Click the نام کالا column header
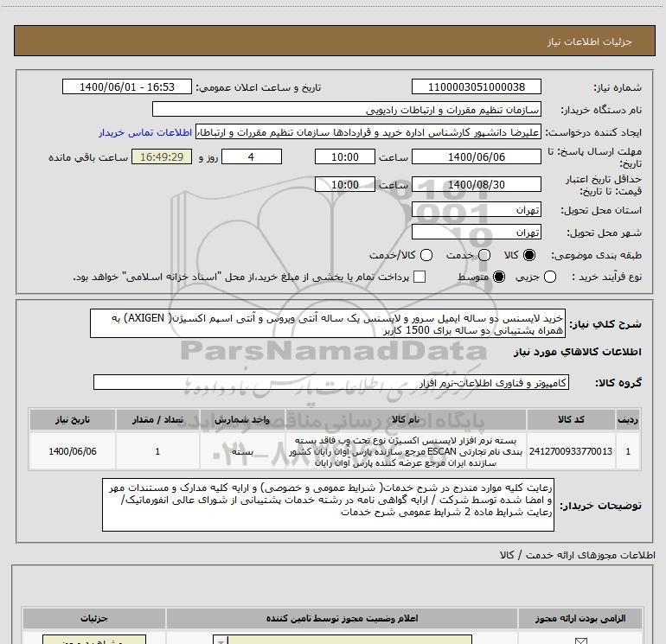Screen dimensions: 666x644 pyautogui.click(x=406, y=420)
